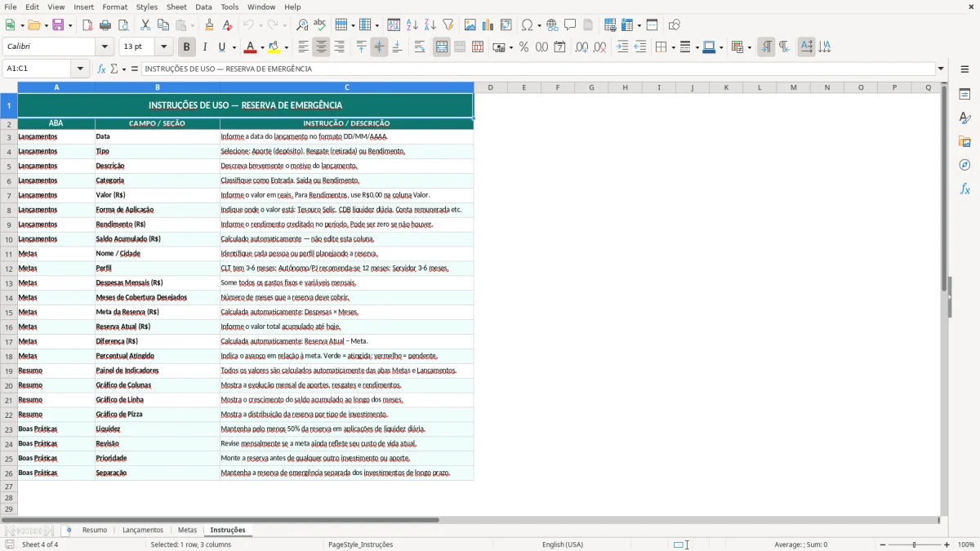980x551 pixels.
Task: Open the Sheet menu
Action: pos(177,7)
